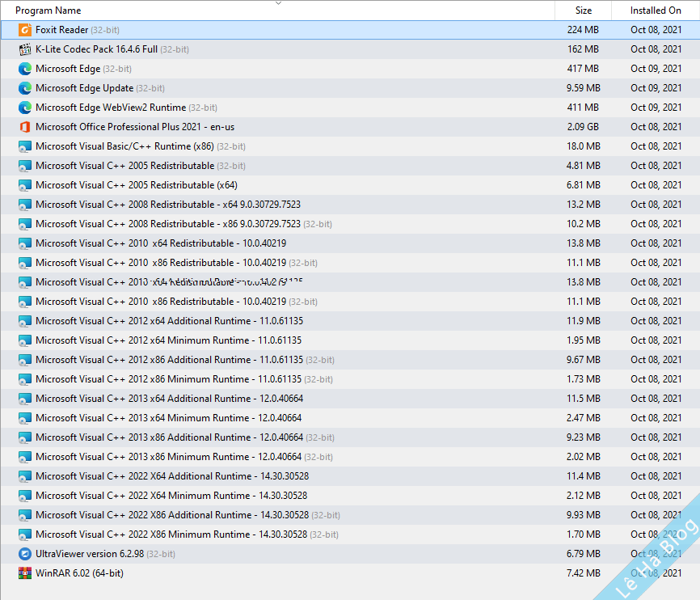Click the "9.93 MB" size cell
Viewport: 700px width, 600px height.
click(583, 515)
